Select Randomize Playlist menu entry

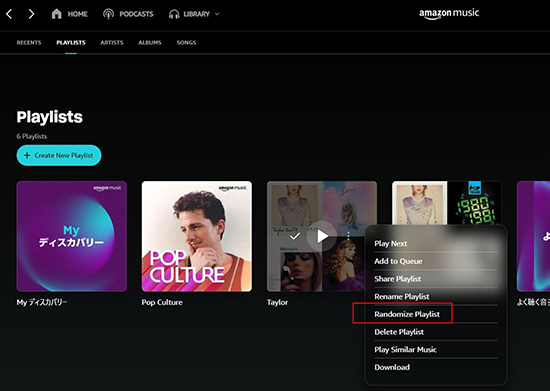[x=436, y=314]
